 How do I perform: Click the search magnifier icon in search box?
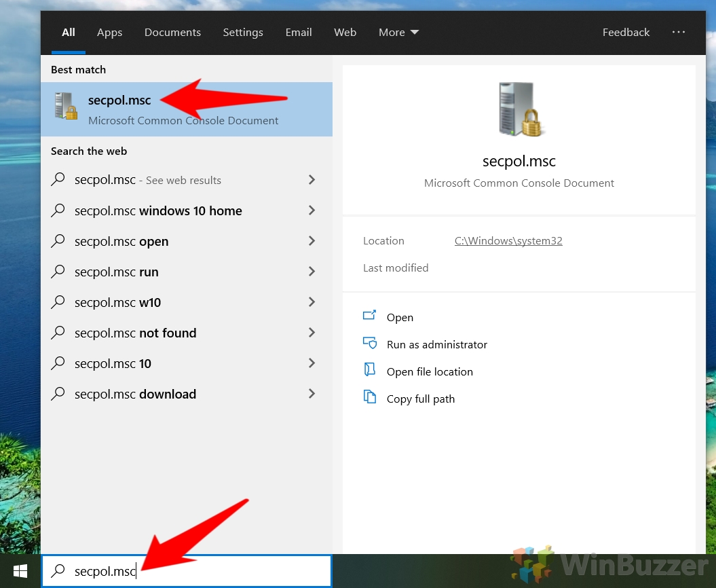coord(59,571)
